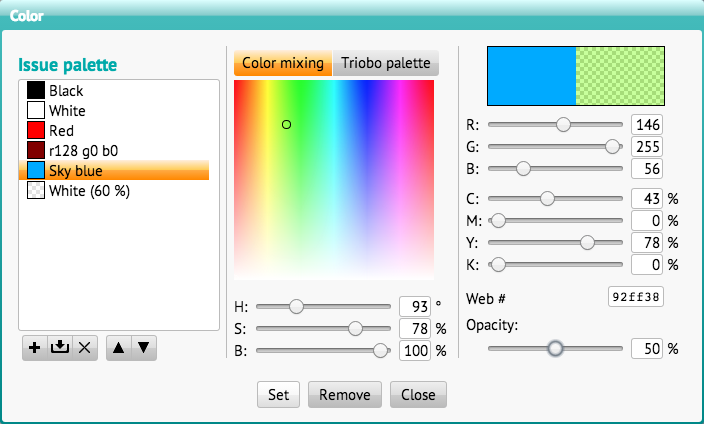Switch to the Triobo palette tab
Viewport: 704px width, 424px height.
pyautogui.click(x=386, y=63)
